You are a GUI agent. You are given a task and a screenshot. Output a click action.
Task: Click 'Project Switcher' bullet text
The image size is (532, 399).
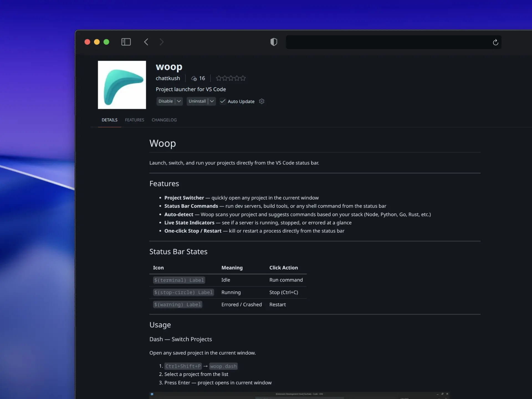coord(184,198)
